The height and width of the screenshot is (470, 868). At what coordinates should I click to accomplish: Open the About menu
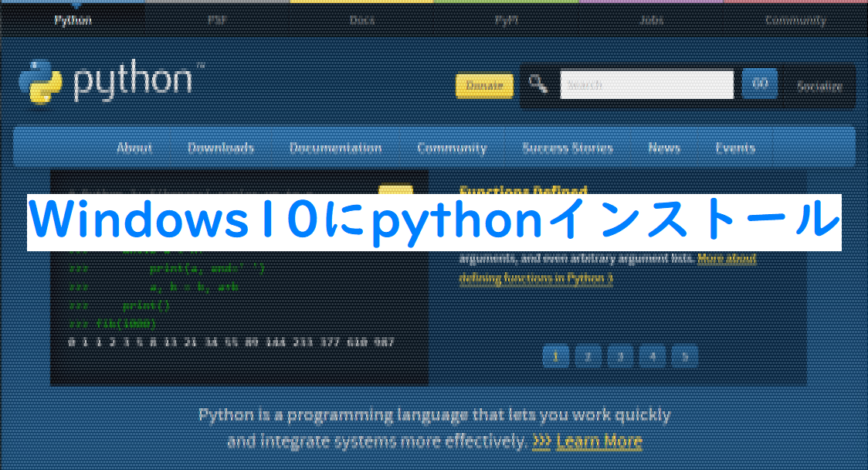coord(134,148)
